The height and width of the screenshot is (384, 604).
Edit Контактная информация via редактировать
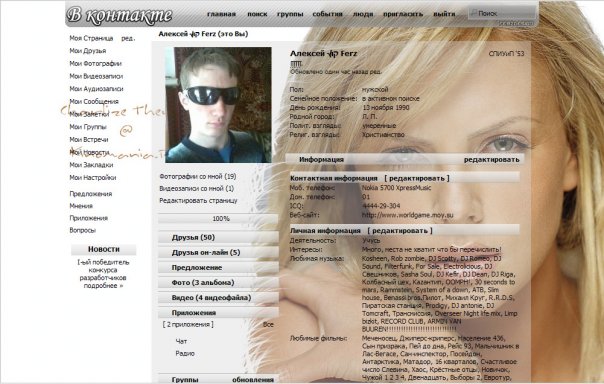coord(417,178)
